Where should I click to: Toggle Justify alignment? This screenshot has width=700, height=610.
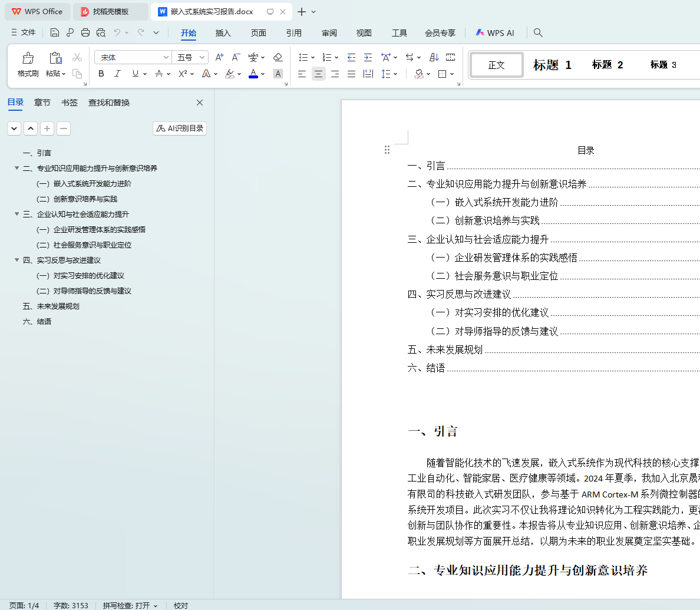coord(351,74)
